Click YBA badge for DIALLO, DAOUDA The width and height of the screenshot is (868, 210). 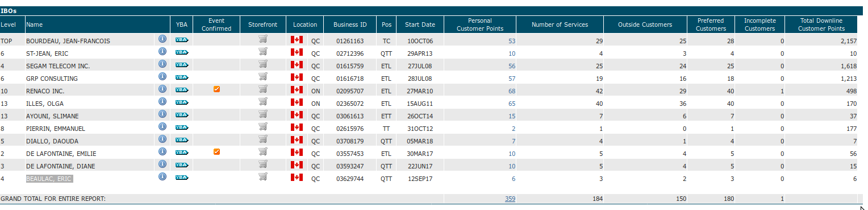click(182, 140)
